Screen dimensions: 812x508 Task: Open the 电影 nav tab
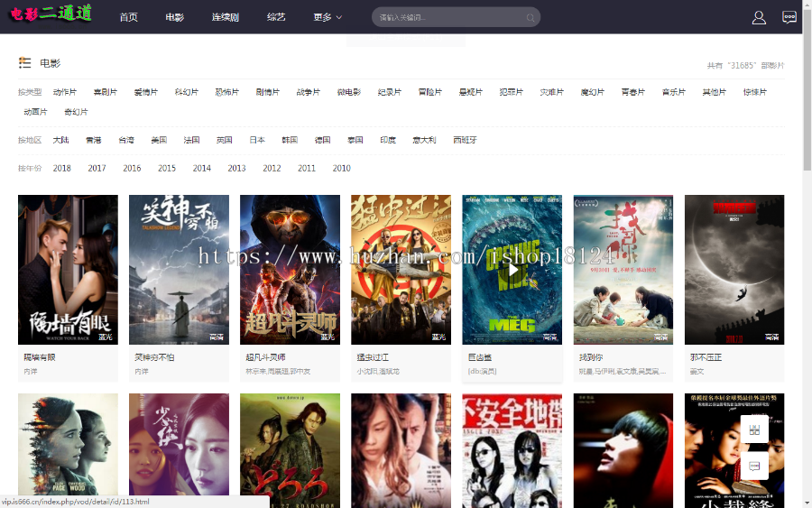coord(174,18)
